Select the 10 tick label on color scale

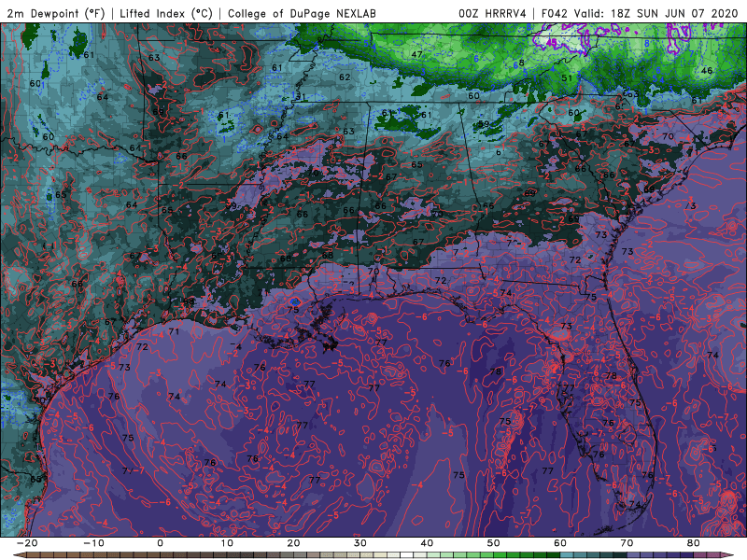227,543
